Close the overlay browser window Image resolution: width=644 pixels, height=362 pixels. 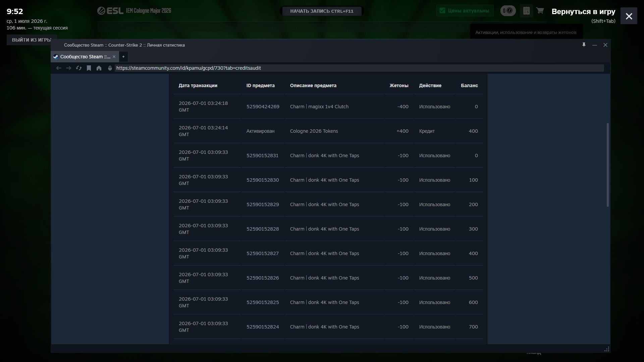(x=605, y=45)
